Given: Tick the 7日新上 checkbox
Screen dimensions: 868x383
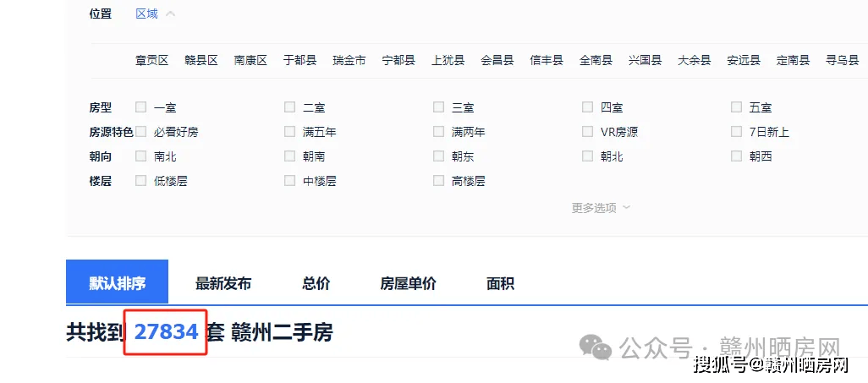Looking at the screenshot, I should [x=736, y=132].
